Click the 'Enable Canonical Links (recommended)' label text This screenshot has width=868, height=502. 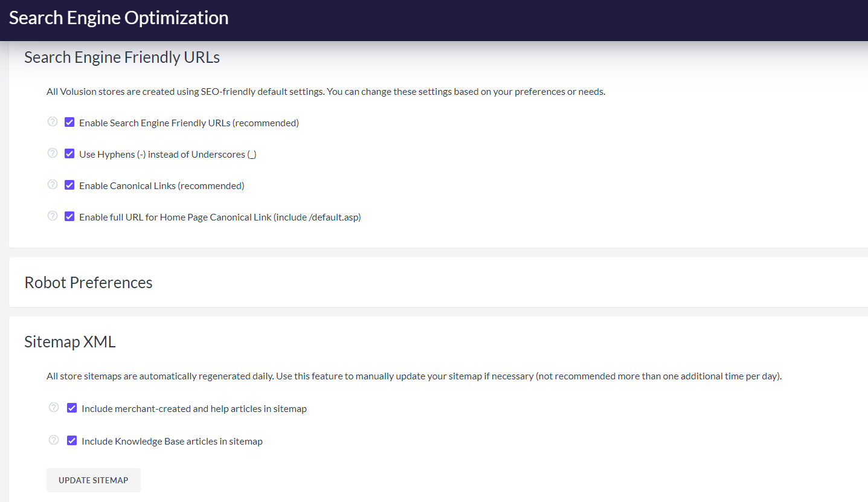tap(161, 186)
